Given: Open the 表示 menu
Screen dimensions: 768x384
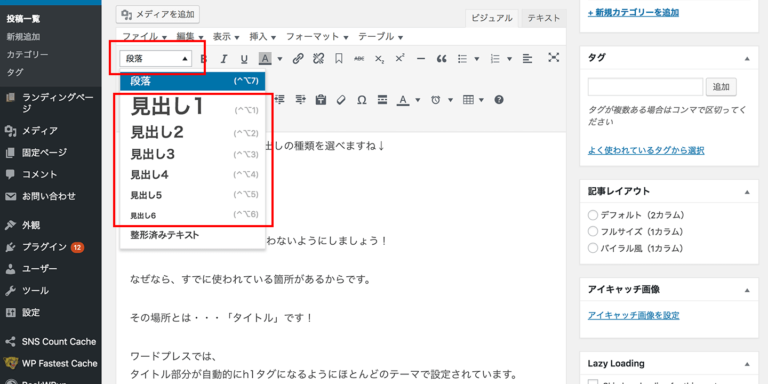Looking at the screenshot, I should click(x=226, y=37).
